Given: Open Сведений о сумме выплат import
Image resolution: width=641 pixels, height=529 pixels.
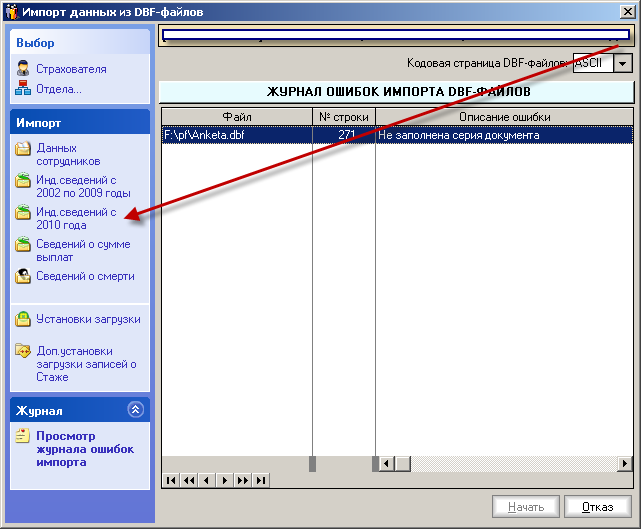Looking at the screenshot, I should [83, 250].
